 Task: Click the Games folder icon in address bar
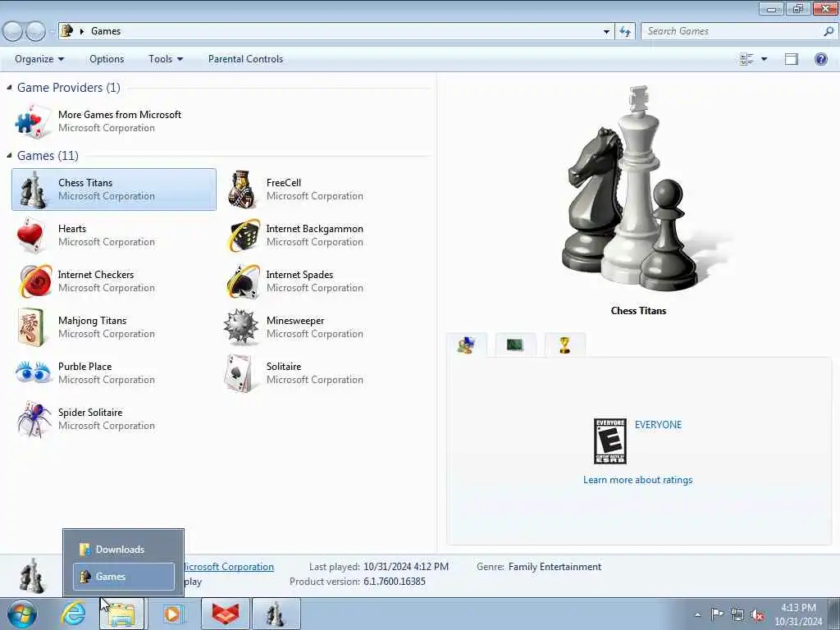click(66, 30)
